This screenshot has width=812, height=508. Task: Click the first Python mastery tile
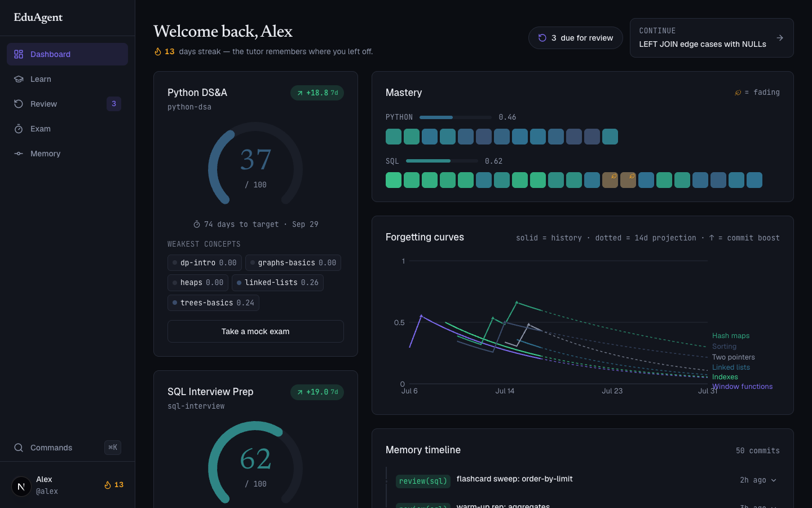[394, 137]
